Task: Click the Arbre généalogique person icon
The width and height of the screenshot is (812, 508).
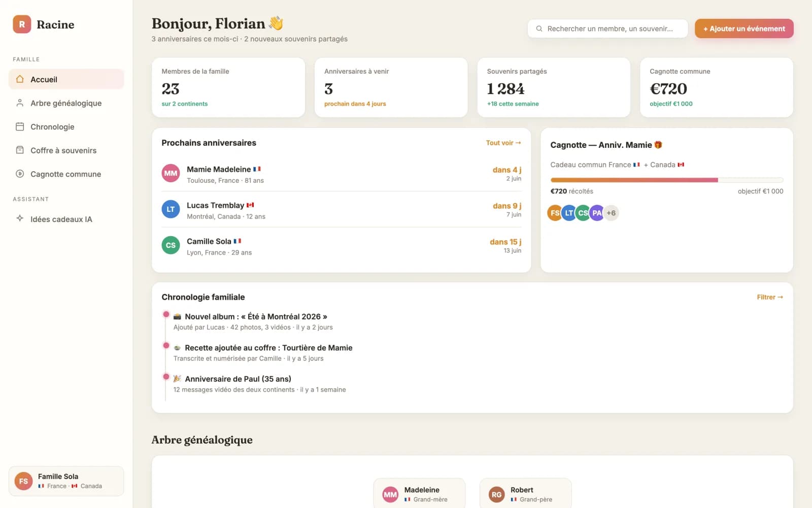Action: [x=20, y=103]
